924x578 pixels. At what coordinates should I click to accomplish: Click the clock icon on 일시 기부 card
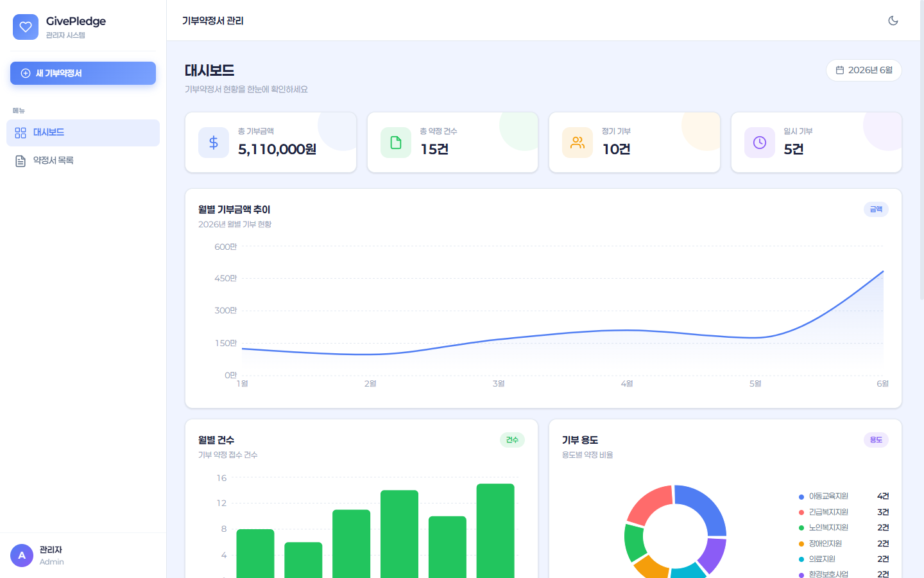pos(760,143)
